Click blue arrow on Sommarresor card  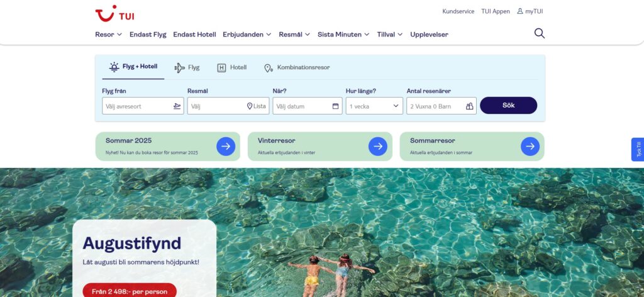click(x=530, y=147)
